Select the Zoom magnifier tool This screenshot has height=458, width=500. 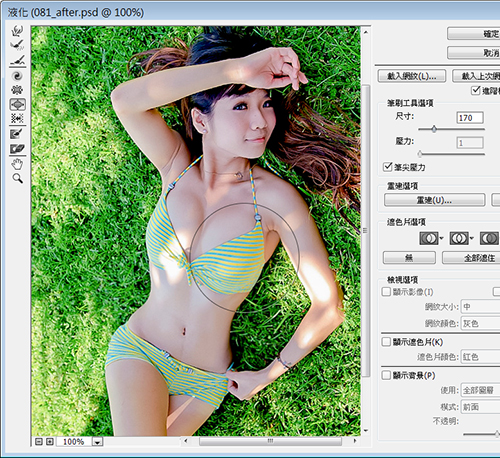pos(17,178)
